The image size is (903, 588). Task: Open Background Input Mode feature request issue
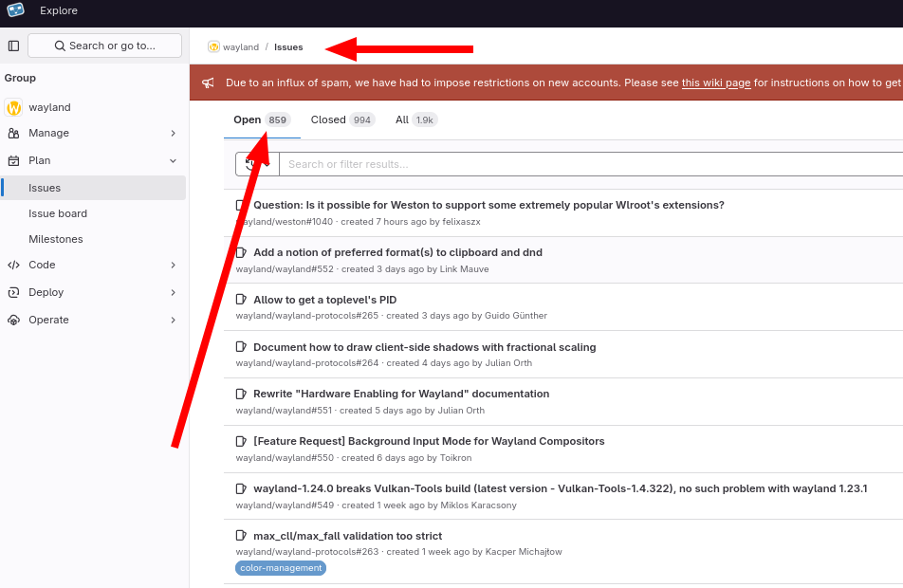pos(429,441)
